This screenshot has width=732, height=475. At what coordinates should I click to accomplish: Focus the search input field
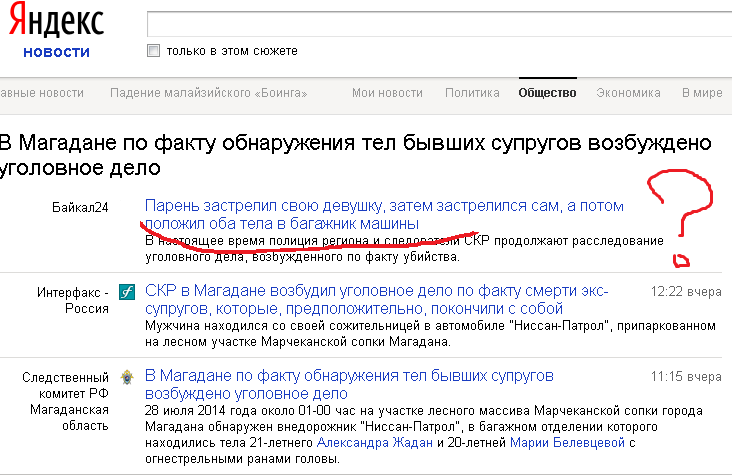(x=439, y=24)
